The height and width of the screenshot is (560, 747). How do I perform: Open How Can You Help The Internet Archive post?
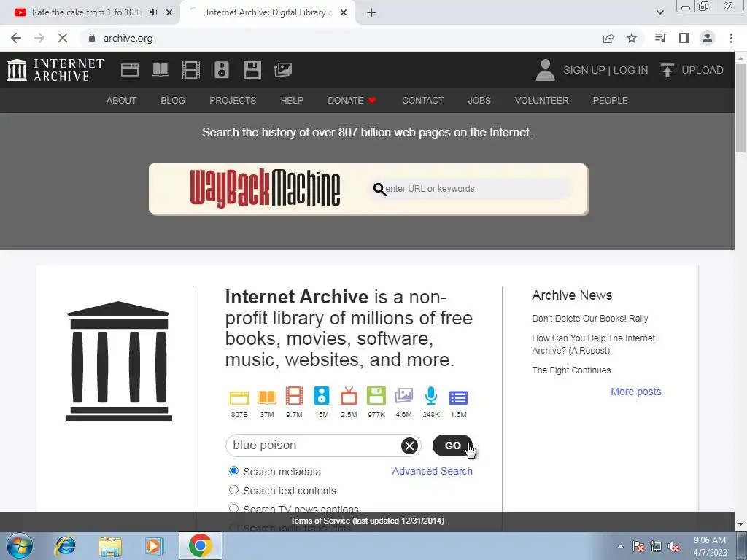[594, 344]
